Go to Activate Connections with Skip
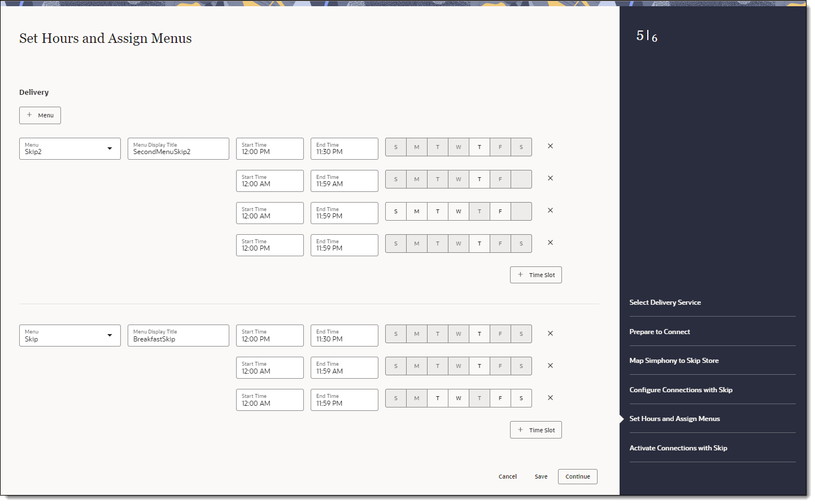815x504 pixels. (678, 448)
